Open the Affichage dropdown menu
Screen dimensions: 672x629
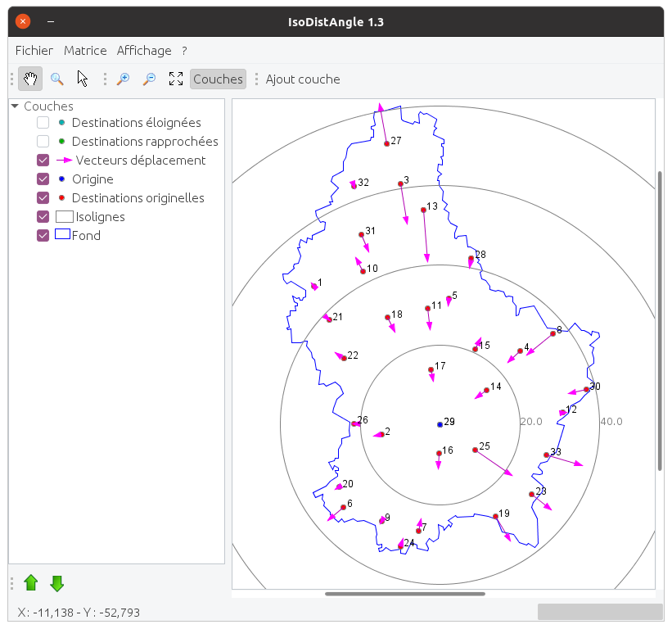point(144,51)
